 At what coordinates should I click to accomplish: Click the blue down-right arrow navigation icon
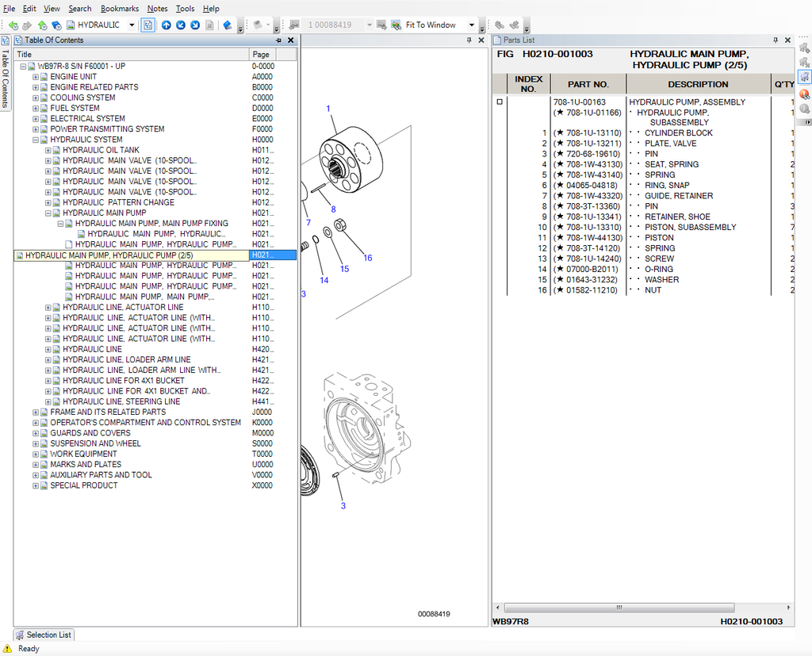click(195, 25)
